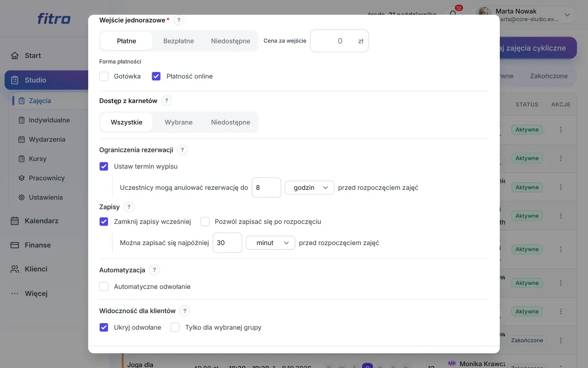Expand Marta Nowak account menu
This screenshot has width=588, height=368.
tap(567, 15)
